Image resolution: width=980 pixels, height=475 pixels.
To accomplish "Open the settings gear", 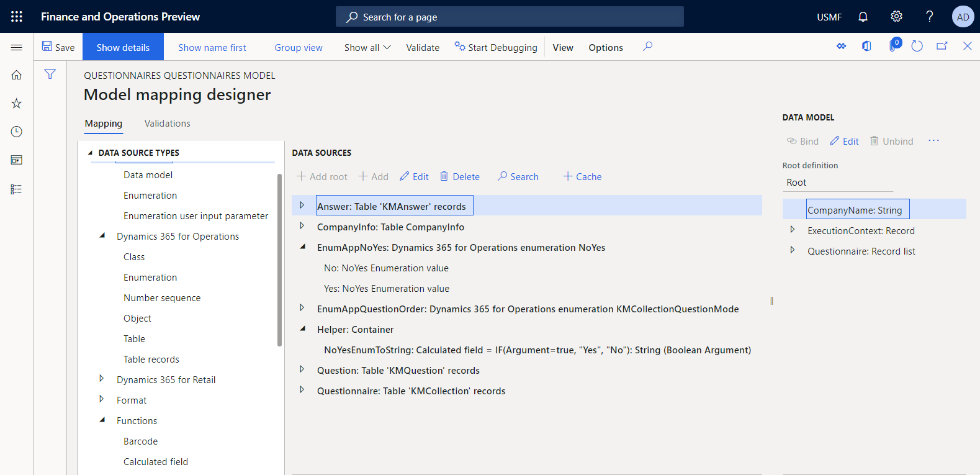I will click(x=896, y=17).
